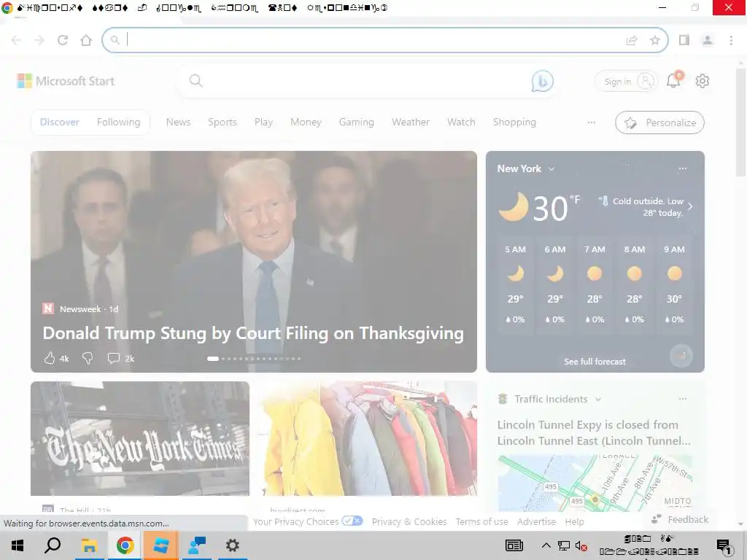The image size is (747, 560).
Task: Click the Microsoft Start logo
Action: click(66, 81)
